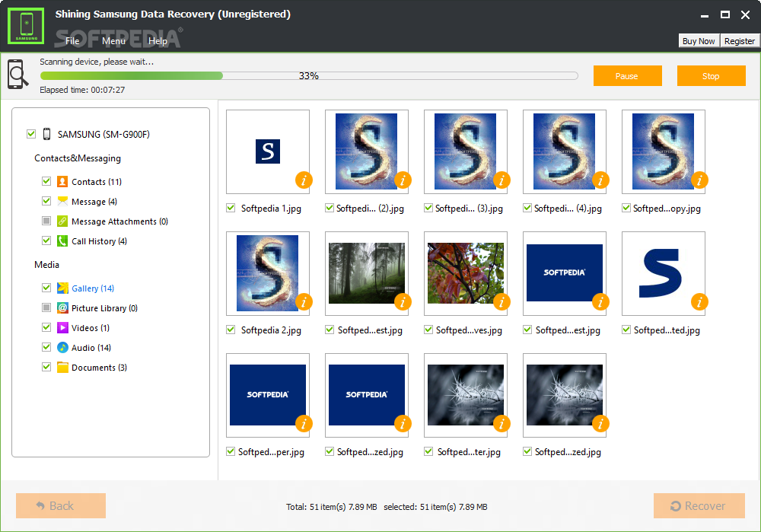Viewport: 761px width, 532px height.
Task: Select the Documents (3) category
Action: coord(99,368)
